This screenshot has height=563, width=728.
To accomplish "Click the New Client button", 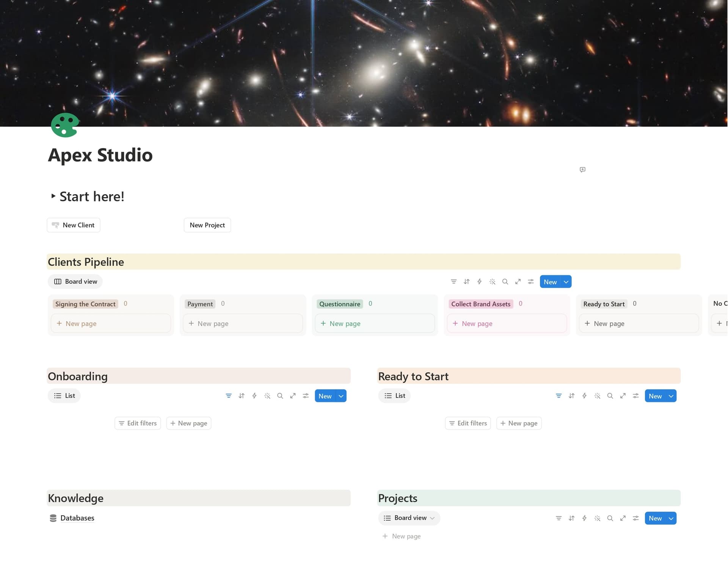I will tap(74, 225).
